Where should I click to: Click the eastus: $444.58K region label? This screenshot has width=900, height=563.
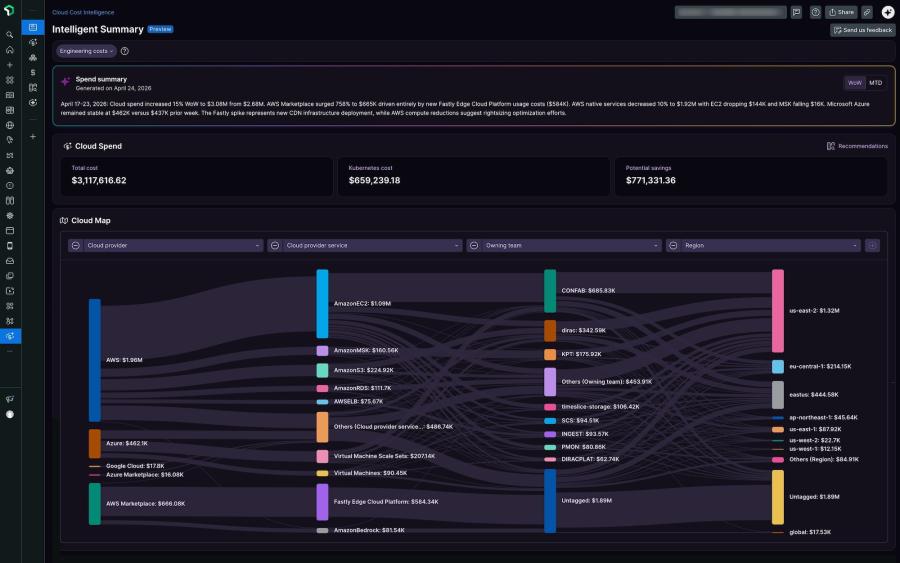tap(813, 394)
